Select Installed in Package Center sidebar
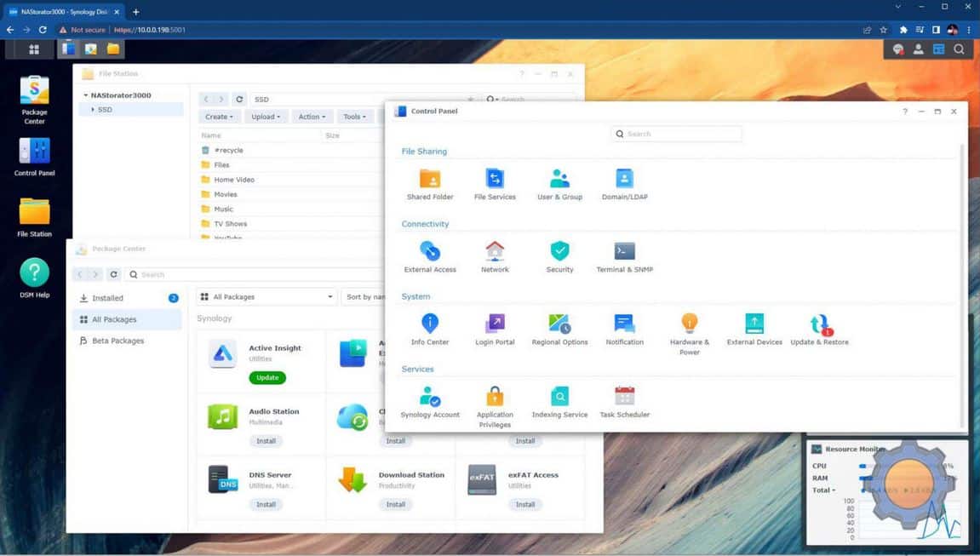This screenshot has width=980, height=556. point(128,298)
